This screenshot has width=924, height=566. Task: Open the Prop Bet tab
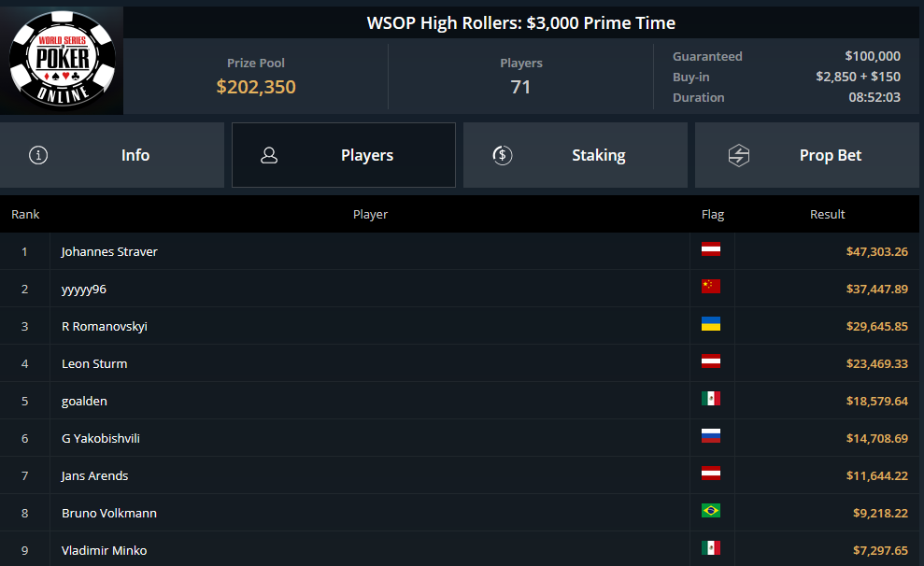806,155
